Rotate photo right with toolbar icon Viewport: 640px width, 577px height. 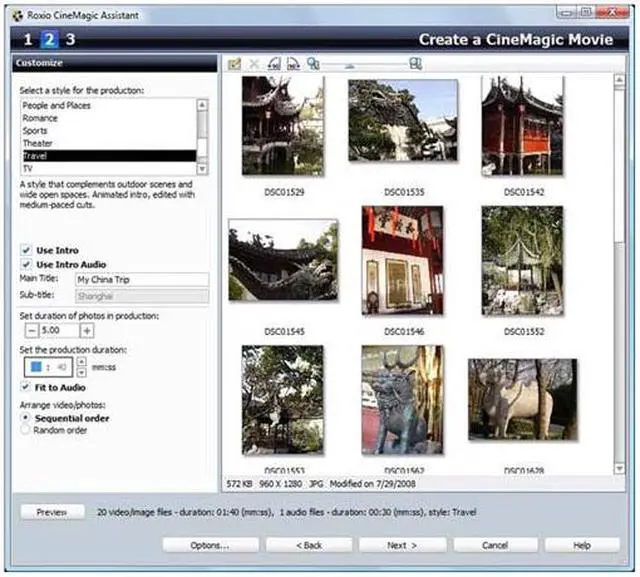[292, 64]
